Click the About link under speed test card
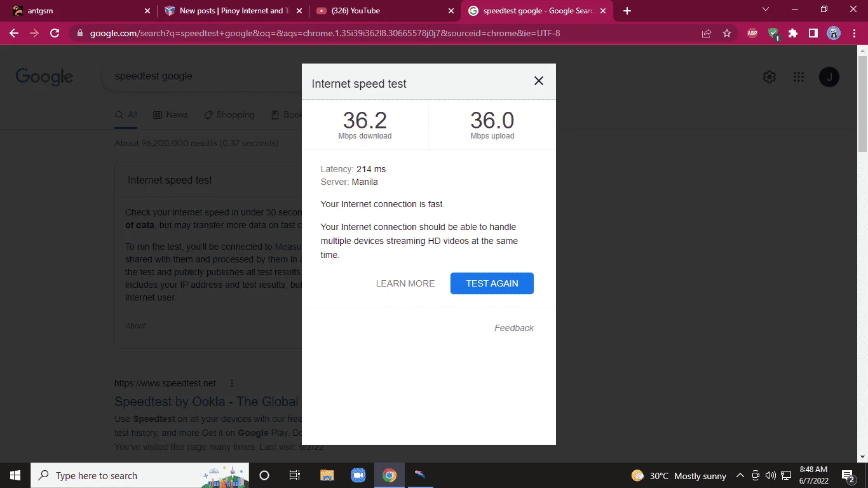 coord(135,325)
